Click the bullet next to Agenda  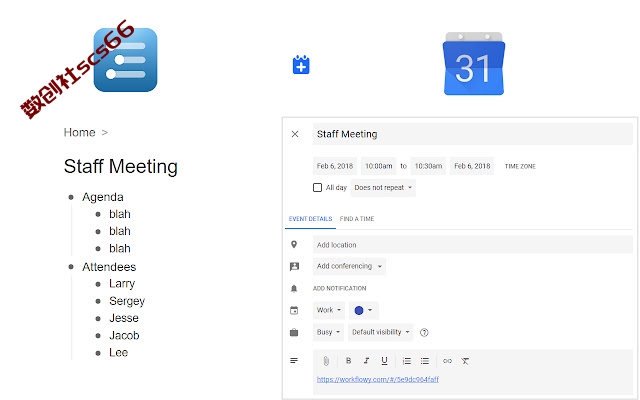pos(71,197)
